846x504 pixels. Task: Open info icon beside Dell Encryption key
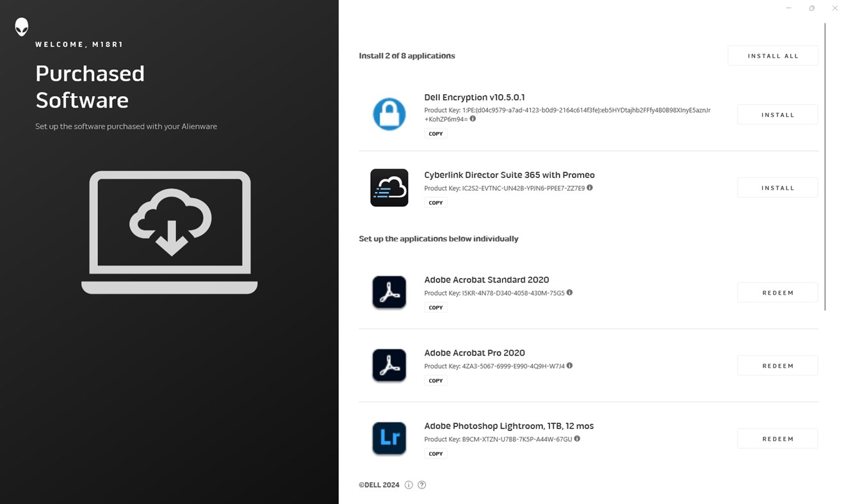tap(473, 119)
